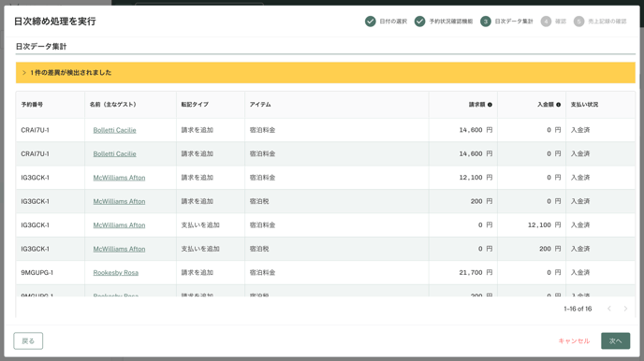Go to next table page arrow

[625, 309]
